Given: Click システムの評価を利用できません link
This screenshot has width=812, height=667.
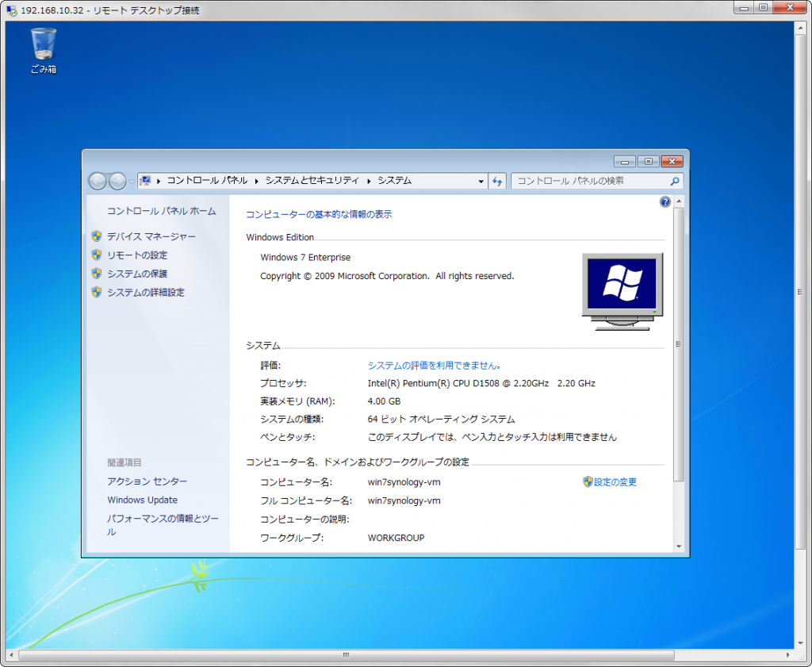Looking at the screenshot, I should (434, 366).
